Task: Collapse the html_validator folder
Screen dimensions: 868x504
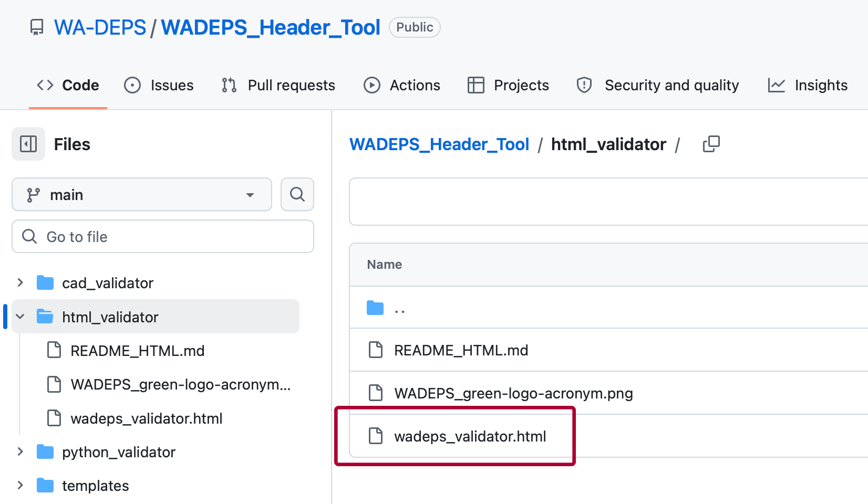Action: pyautogui.click(x=20, y=317)
